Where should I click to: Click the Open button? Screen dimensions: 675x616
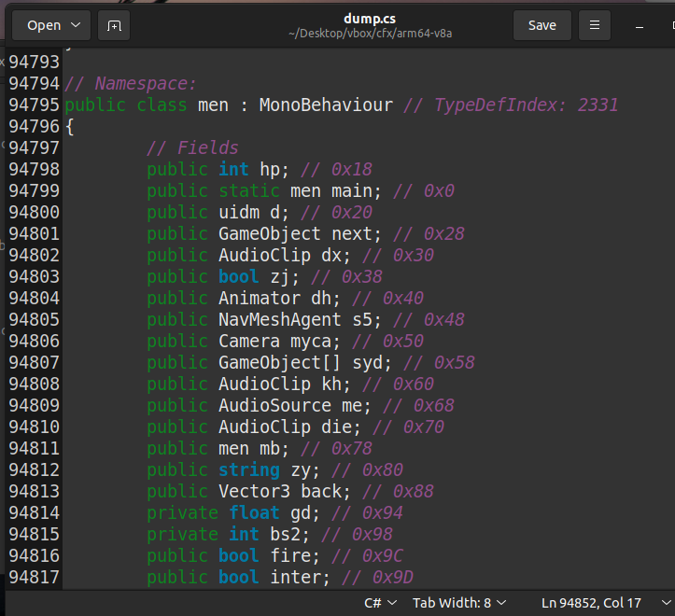[44, 25]
